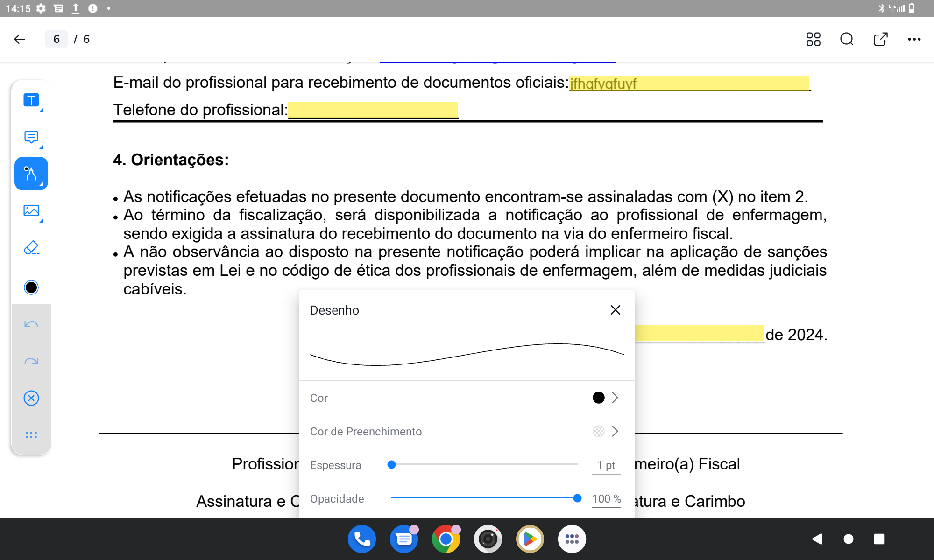This screenshot has height=560, width=934.
Task: Open the Cor color chooser chevron
Action: (x=615, y=398)
